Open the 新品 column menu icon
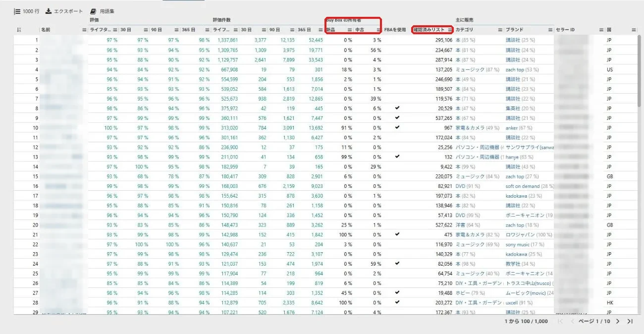 pos(350,30)
